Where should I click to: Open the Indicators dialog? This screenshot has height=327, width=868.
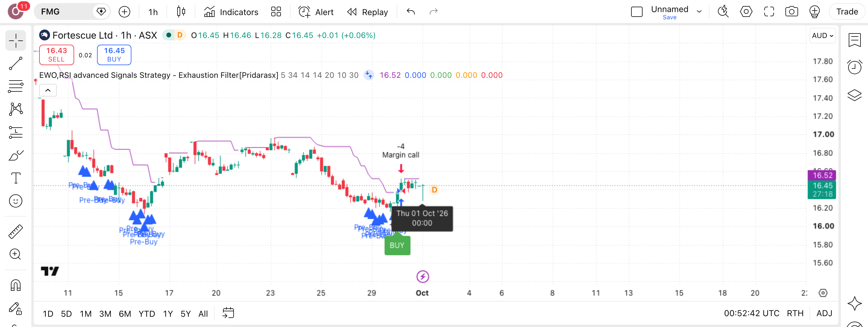click(x=231, y=12)
